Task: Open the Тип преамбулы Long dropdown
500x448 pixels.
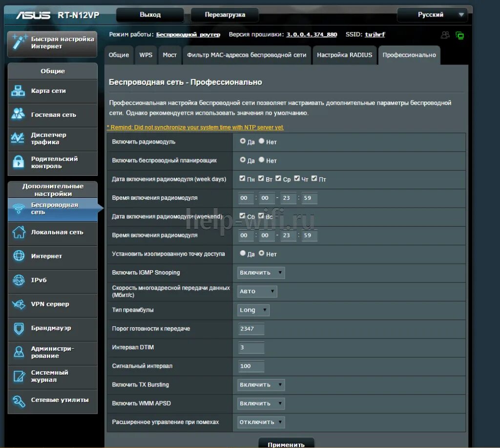Action: coord(253,310)
